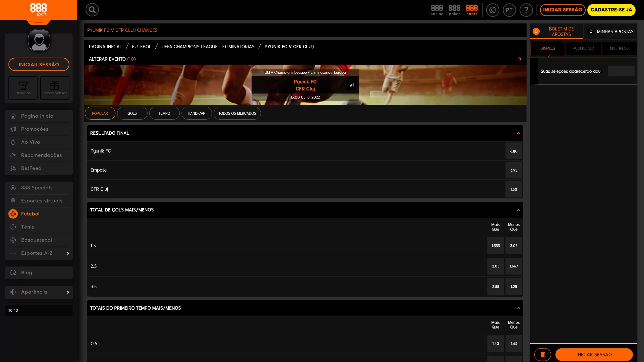
Task: Select the Handicap market tab
Action: (x=196, y=113)
